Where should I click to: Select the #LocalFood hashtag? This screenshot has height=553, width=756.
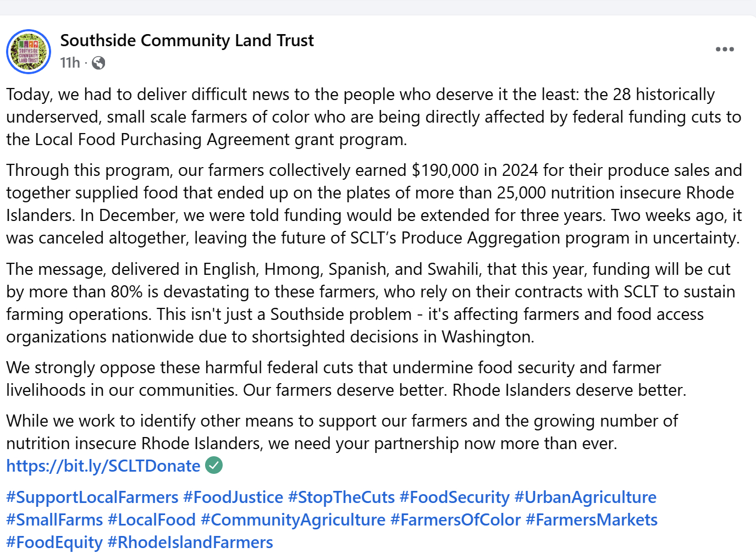coord(152,520)
